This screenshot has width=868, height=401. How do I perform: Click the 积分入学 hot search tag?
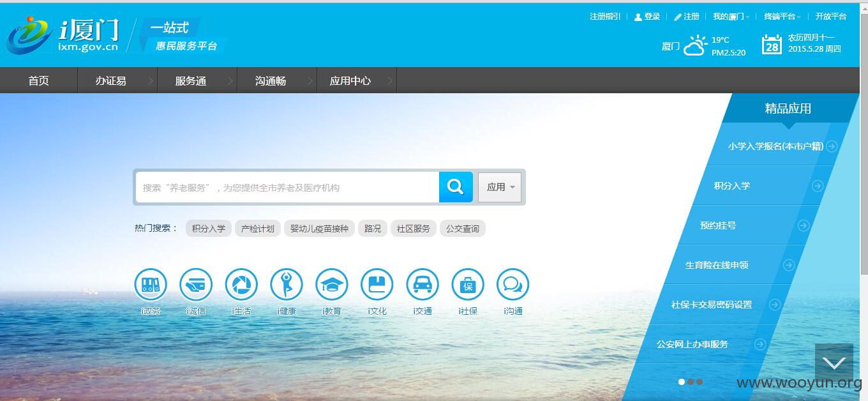pos(209,229)
